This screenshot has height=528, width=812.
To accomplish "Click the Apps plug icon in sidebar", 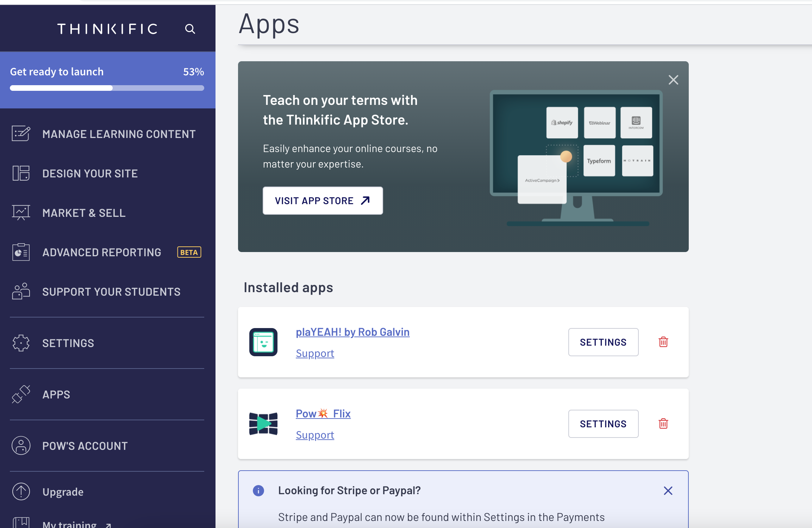I will pos(21,394).
